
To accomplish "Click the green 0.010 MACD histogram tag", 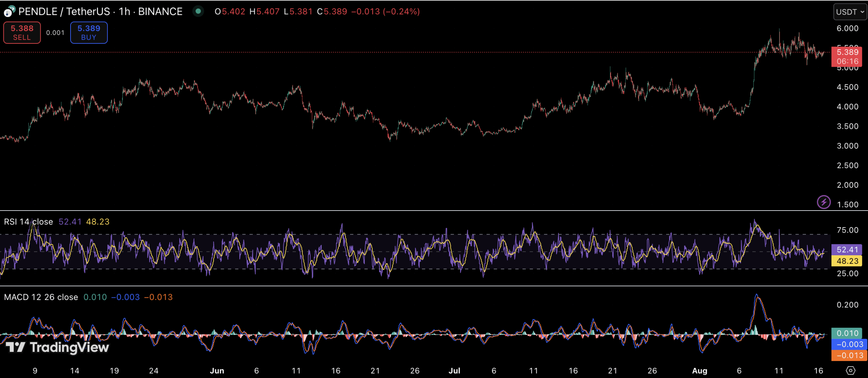I will pyautogui.click(x=847, y=333).
